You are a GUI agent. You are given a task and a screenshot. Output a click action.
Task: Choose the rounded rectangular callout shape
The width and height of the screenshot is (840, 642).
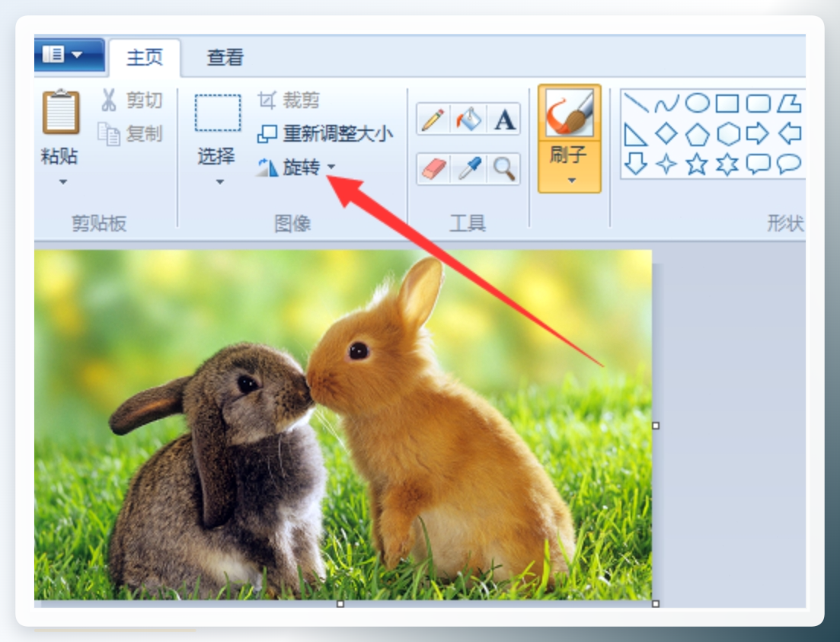coord(758,164)
